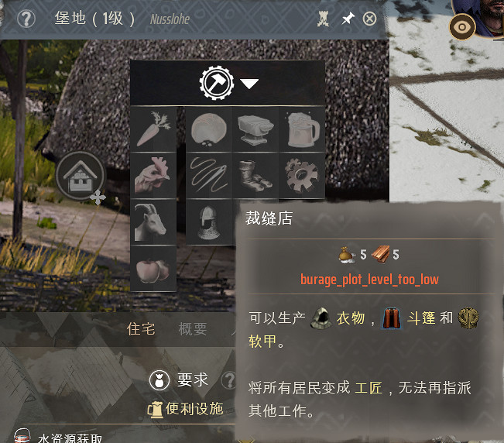Click the 便利设施 amenities label
504x443 pixels.
[194, 409]
